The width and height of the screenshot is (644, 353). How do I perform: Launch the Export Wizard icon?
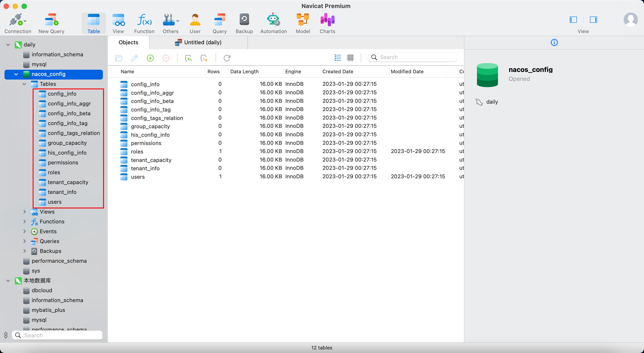click(204, 58)
